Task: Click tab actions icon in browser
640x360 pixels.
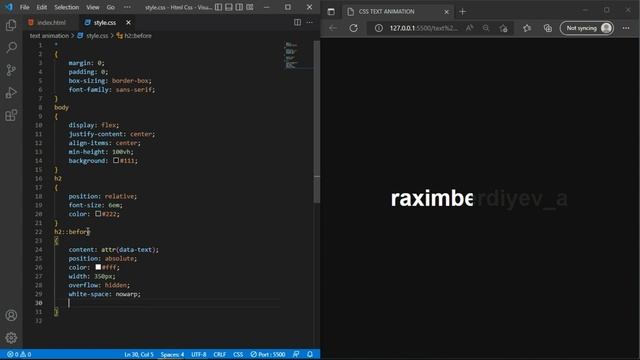Action: pyautogui.click(x=331, y=12)
